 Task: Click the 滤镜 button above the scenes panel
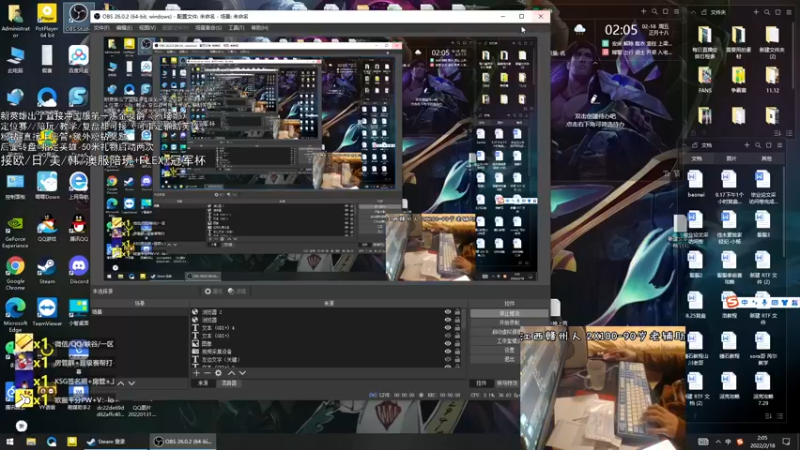click(x=237, y=291)
